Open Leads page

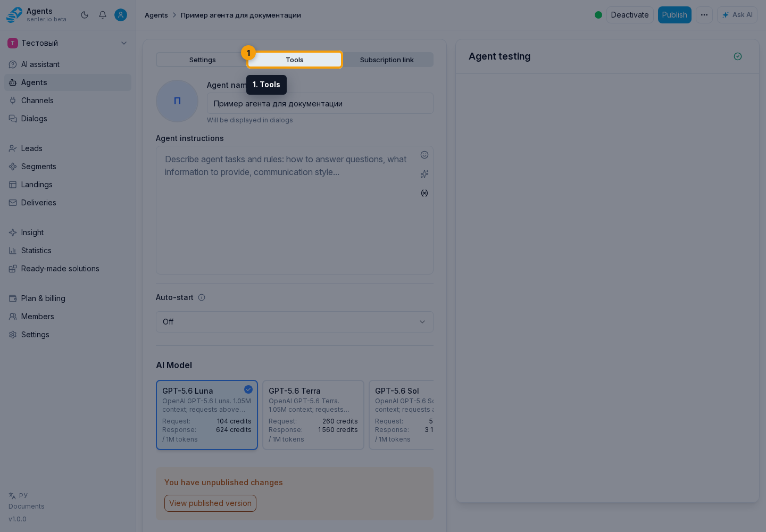pos(68,148)
